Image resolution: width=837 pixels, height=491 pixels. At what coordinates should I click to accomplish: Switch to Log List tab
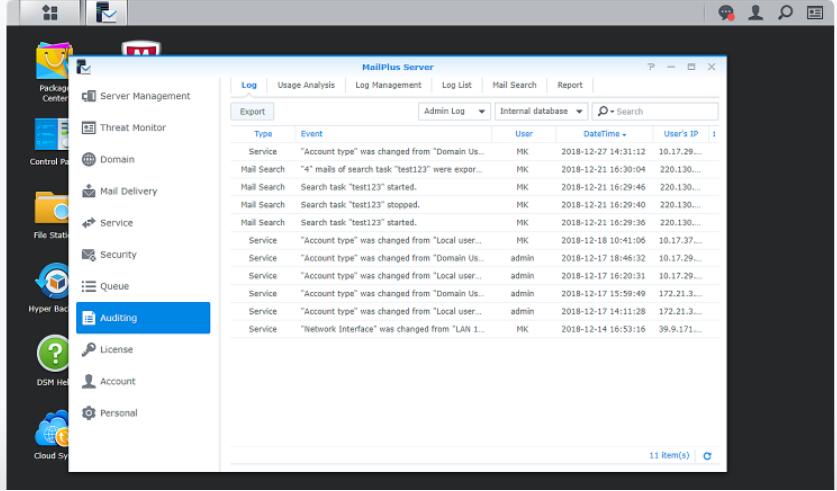[456, 85]
